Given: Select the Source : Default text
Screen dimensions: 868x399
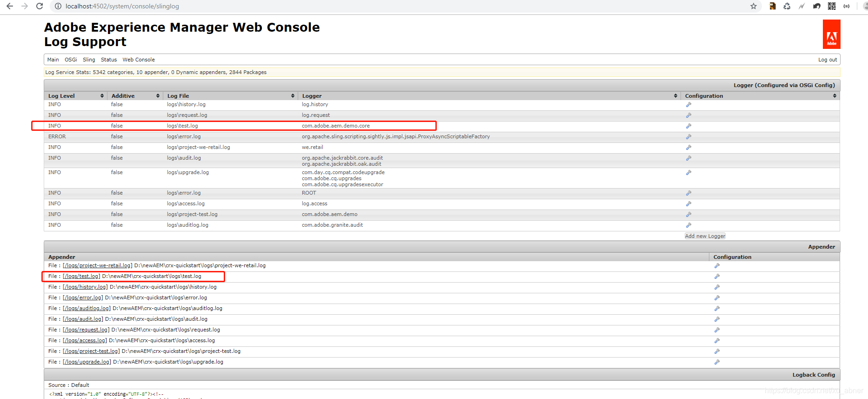Looking at the screenshot, I should pyautogui.click(x=69, y=385).
